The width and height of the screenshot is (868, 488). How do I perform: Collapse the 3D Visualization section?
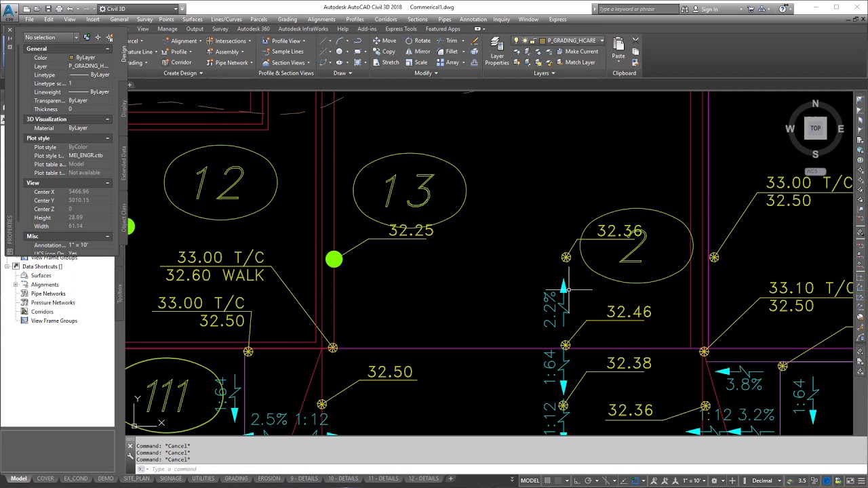click(107, 119)
